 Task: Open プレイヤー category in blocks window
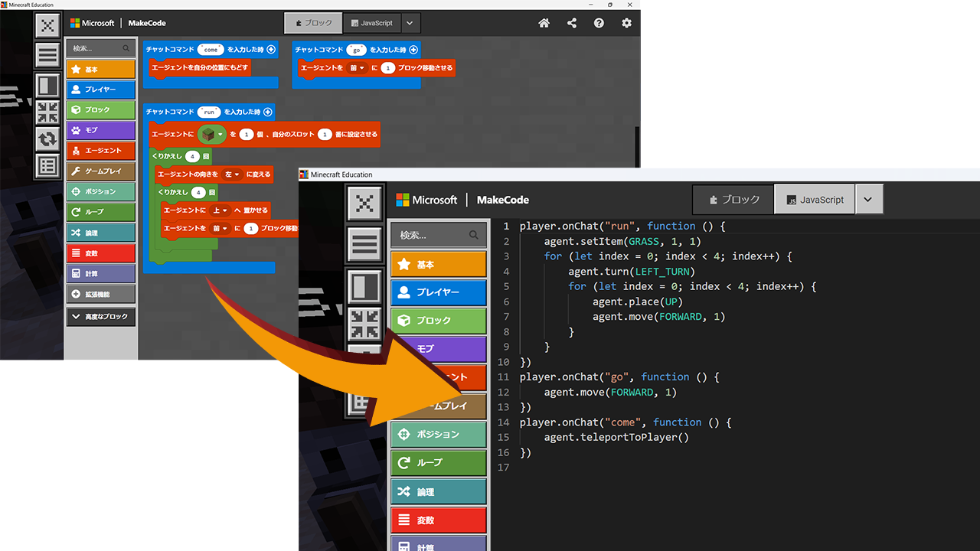point(100,90)
